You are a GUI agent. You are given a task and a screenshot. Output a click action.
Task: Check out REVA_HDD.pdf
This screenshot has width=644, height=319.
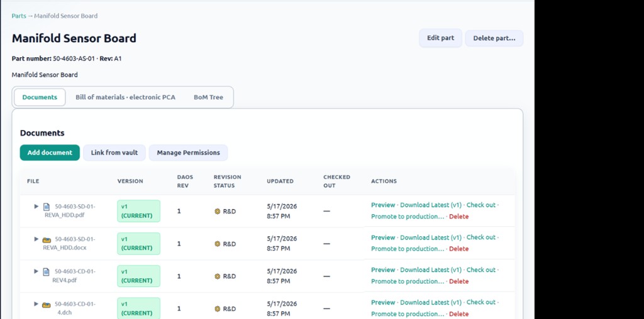pos(481,205)
